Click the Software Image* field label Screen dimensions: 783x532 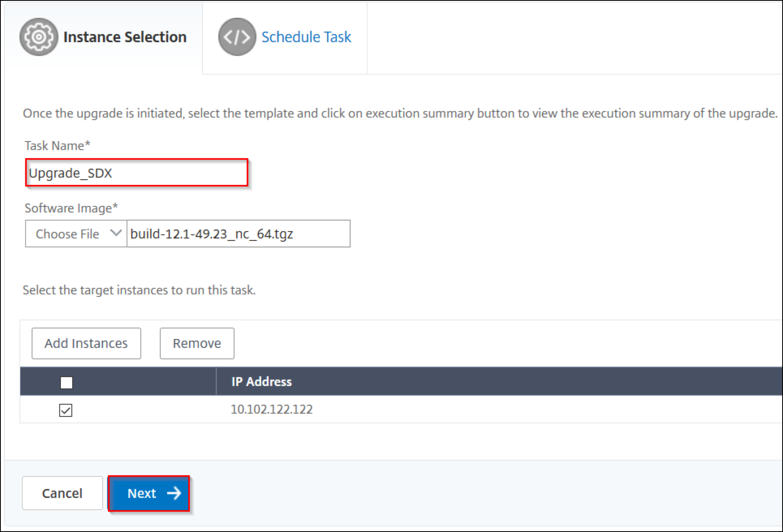(x=71, y=208)
